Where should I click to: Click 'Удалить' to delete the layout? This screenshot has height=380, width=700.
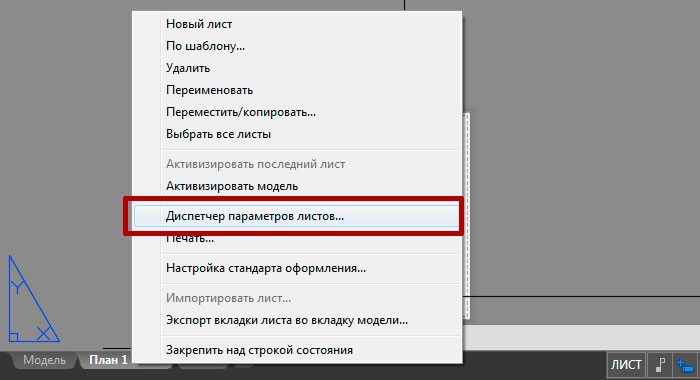click(297, 68)
